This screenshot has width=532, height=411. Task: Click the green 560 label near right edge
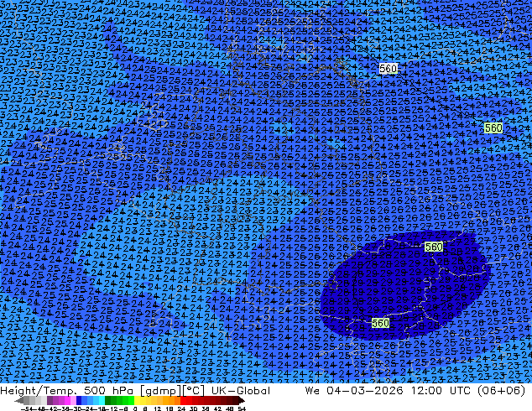pyautogui.click(x=493, y=127)
